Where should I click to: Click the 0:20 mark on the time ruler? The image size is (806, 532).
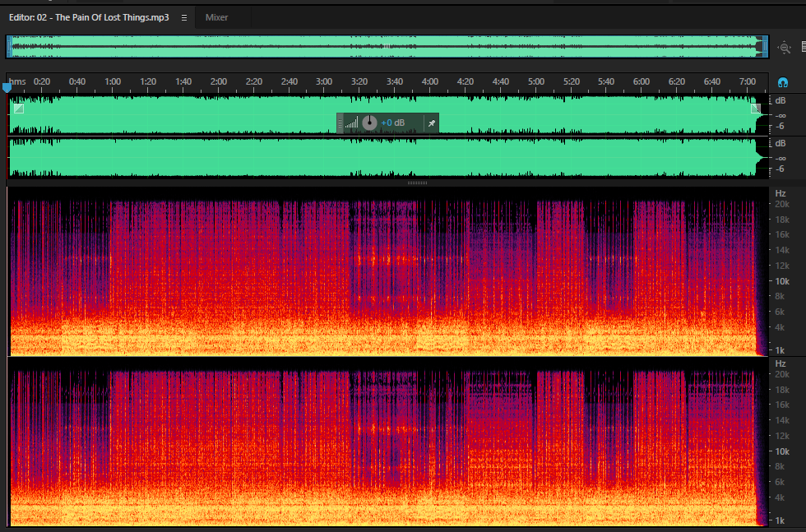coord(42,81)
